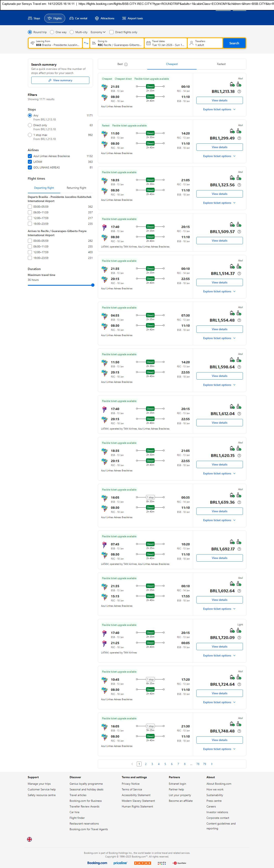Screen dimensions: 274x868
Task: Click the calendar icon in the Travel dates field
Action: [148, 43]
